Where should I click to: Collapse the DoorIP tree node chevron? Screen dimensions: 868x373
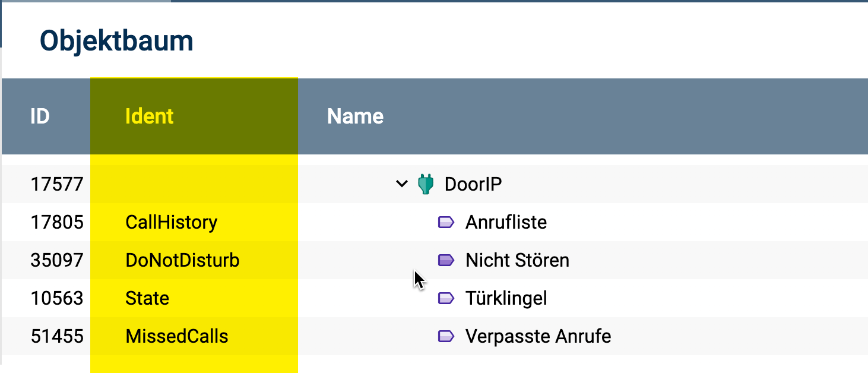tap(402, 184)
